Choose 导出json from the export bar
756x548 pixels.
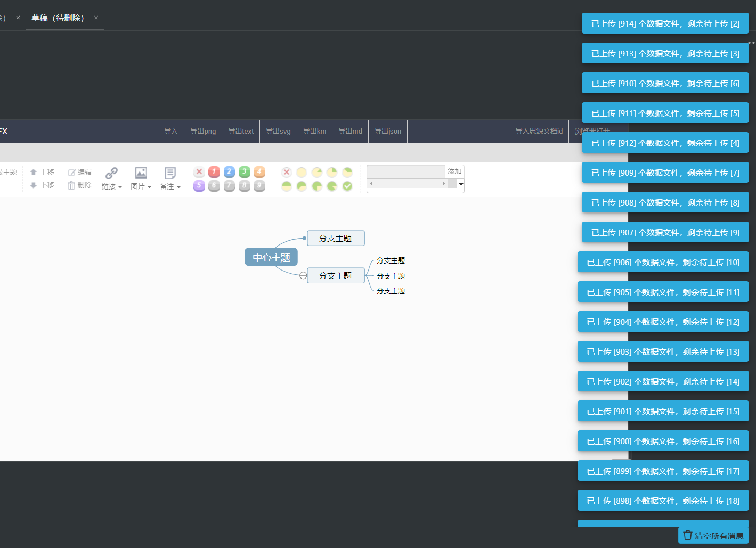(388, 132)
